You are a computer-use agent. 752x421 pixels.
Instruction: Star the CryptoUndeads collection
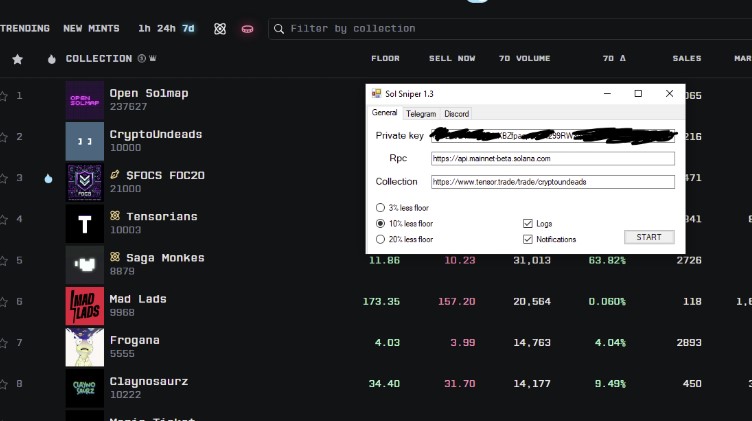(x=4, y=137)
